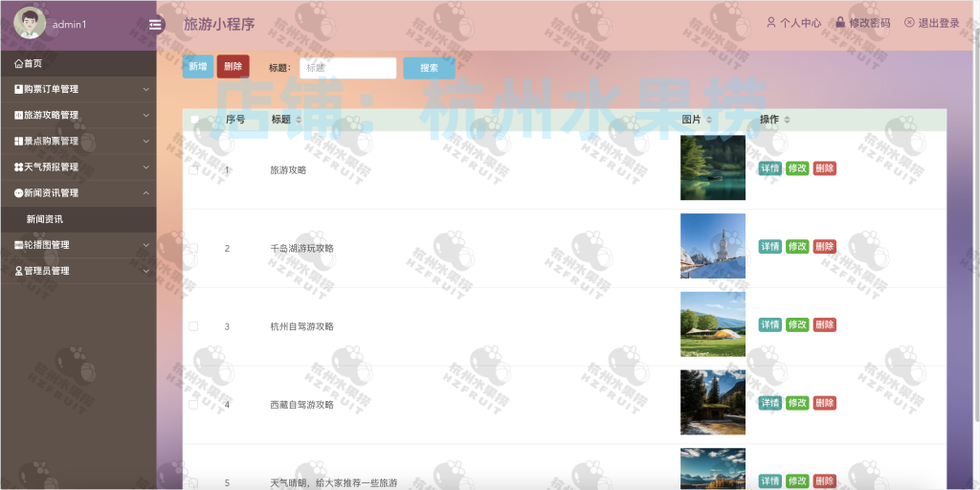Screen dimensions: 980x490
Task: Collapse 新闻资讯管理 chevron
Action: click(145, 193)
